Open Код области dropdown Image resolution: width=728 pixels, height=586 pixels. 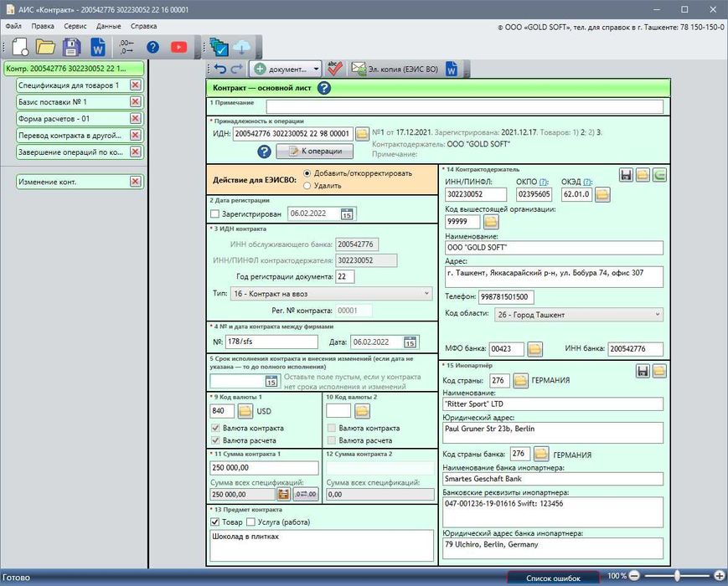[579, 315]
